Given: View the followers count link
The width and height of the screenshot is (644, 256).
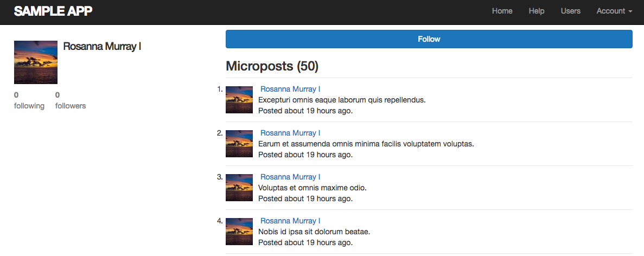Looking at the screenshot, I should pyautogui.click(x=71, y=100).
